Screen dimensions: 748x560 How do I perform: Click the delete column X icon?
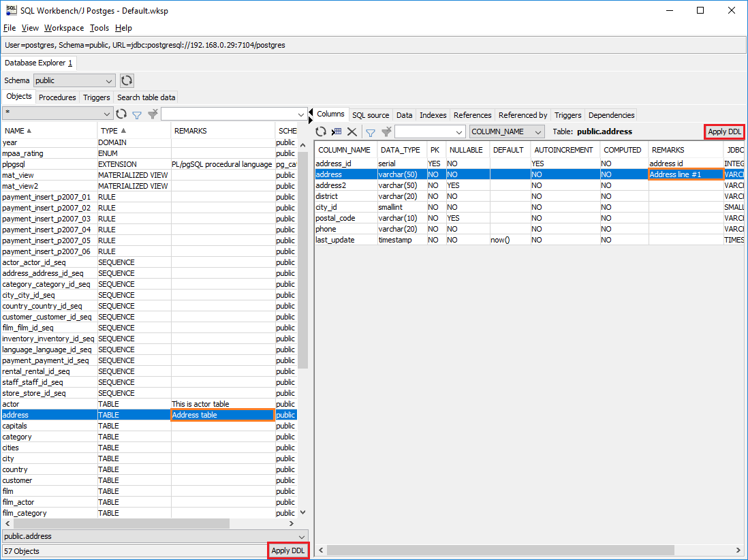(x=352, y=131)
